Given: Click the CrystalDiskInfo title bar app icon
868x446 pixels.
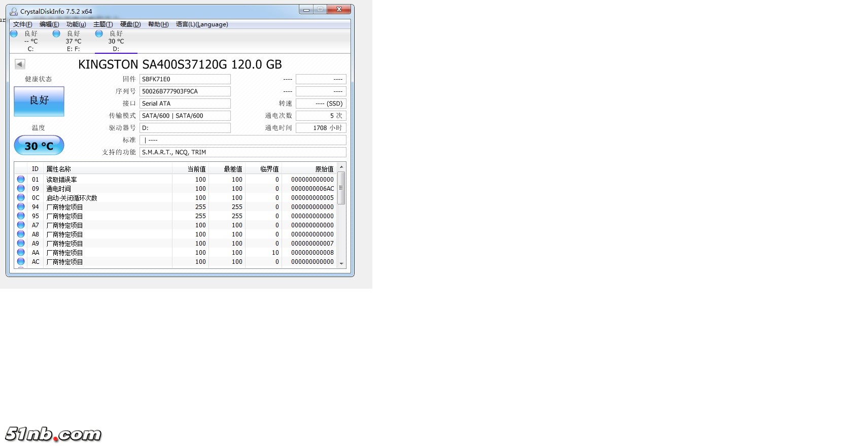Looking at the screenshot, I should tap(14, 11).
